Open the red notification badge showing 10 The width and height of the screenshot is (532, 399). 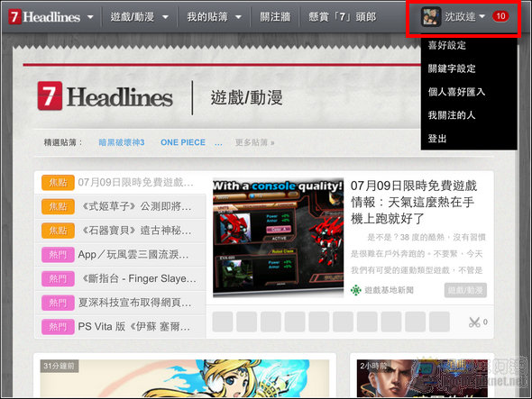[500, 16]
